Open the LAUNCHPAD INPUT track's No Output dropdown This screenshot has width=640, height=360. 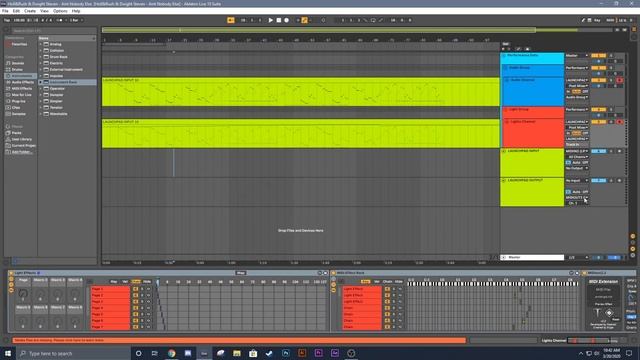pyautogui.click(x=577, y=168)
